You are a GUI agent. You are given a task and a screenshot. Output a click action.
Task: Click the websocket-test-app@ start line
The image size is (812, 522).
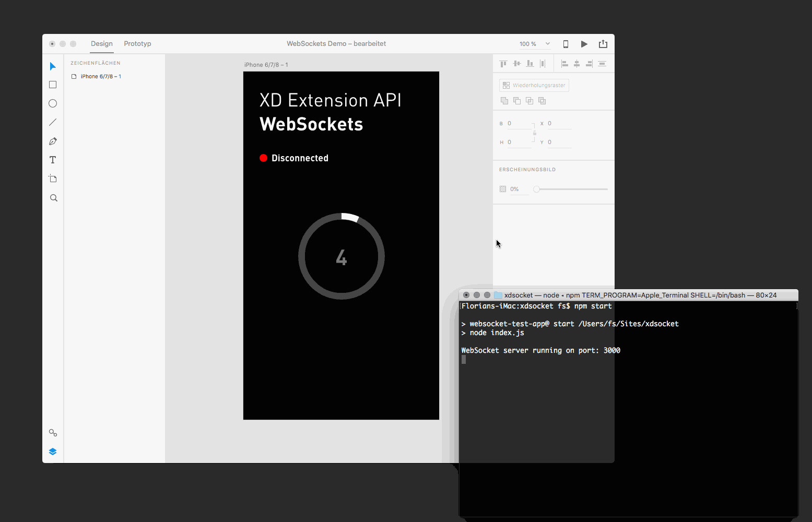click(x=570, y=324)
